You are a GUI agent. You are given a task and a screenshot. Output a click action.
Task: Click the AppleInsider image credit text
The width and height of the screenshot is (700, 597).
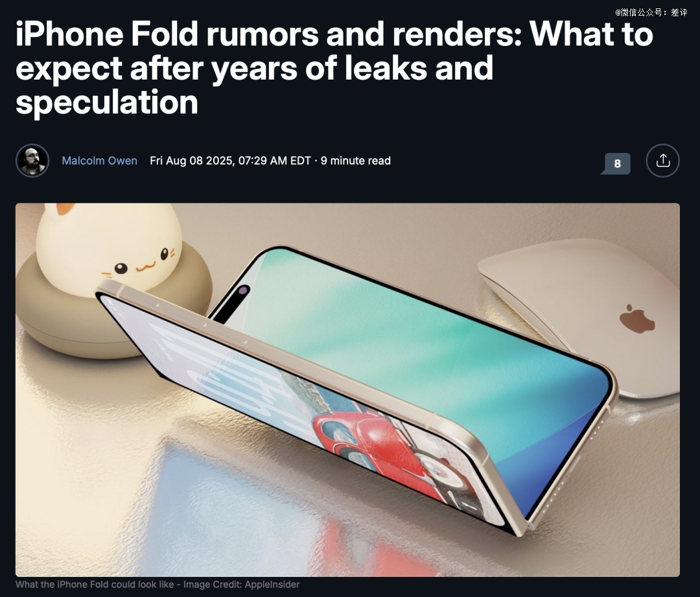tap(272, 585)
